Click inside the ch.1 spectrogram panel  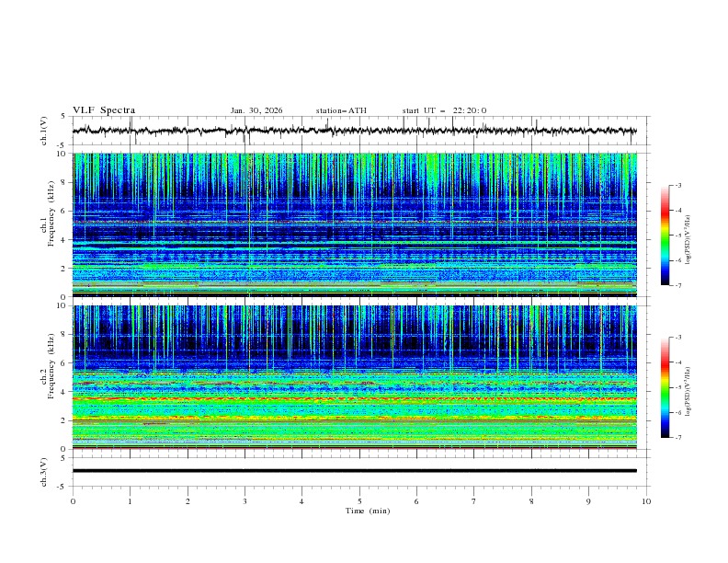pyautogui.click(x=354, y=224)
